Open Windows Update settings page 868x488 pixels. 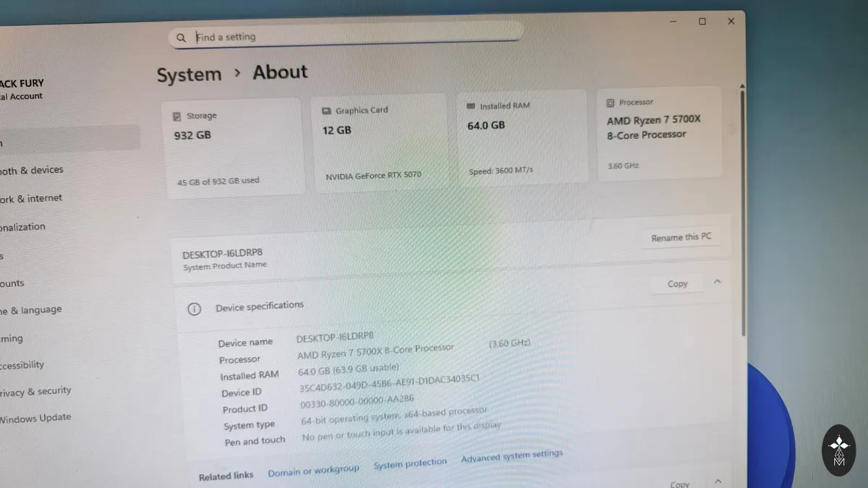(35, 417)
